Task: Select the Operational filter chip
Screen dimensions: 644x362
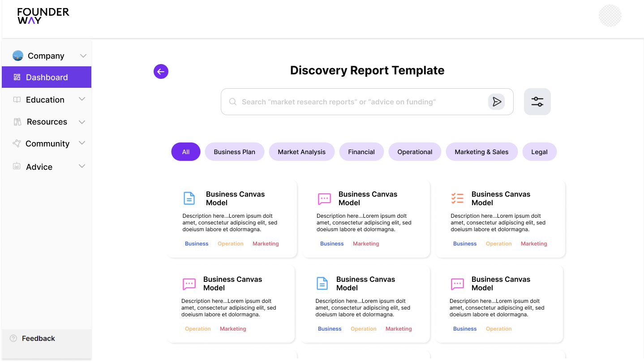Action: click(x=415, y=152)
